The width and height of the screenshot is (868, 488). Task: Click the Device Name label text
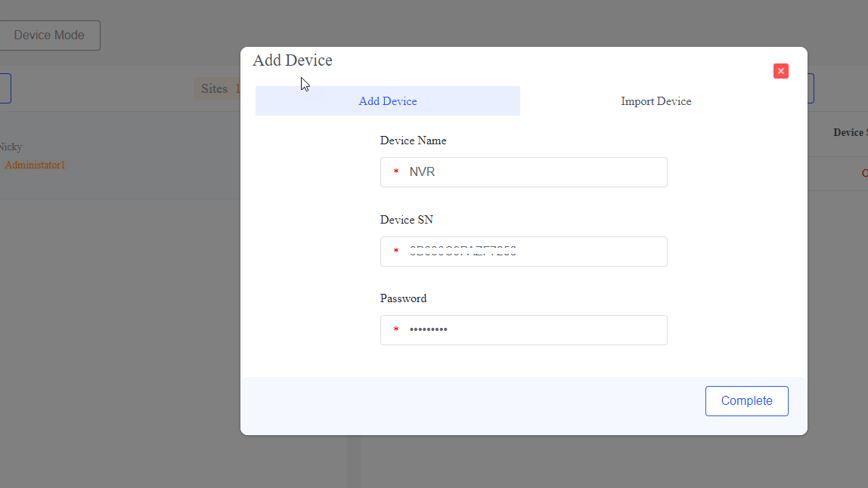coord(413,141)
